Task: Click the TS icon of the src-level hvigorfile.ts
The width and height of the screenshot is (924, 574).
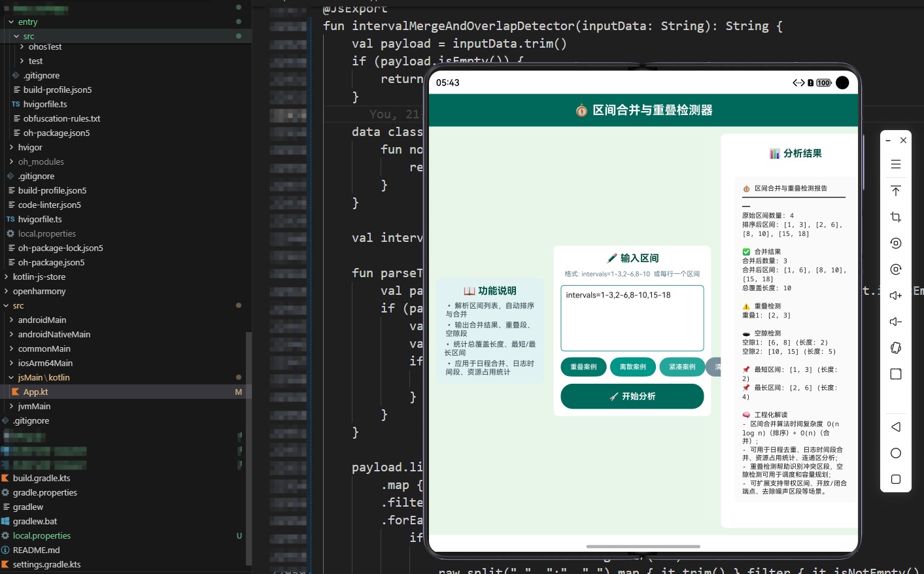Action: tap(10, 219)
